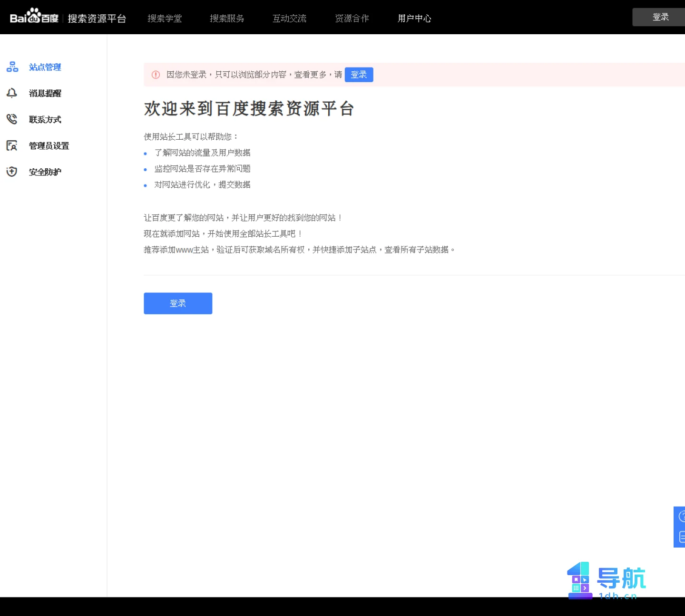This screenshot has width=685, height=616.
Task: Click text 使用站长工具可以帮助您：
Action: tap(191, 136)
